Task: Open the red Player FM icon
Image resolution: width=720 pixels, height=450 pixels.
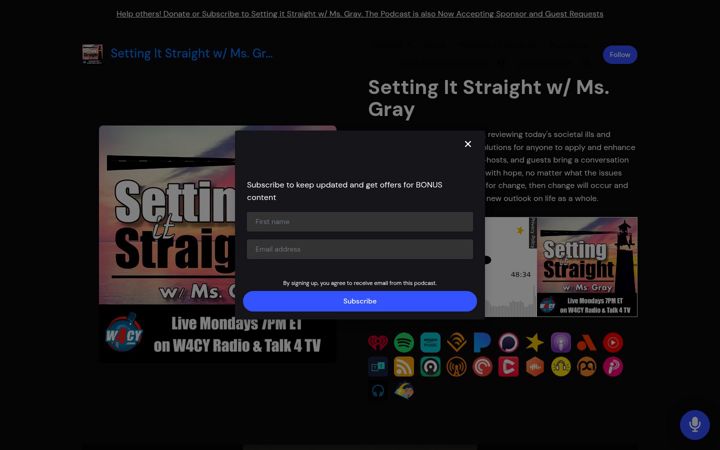Action: [509, 367]
